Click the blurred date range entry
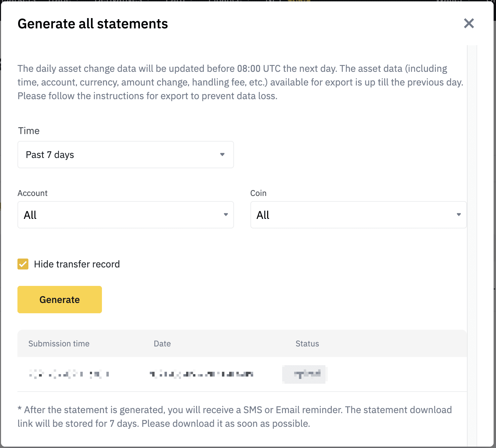The image size is (496, 448). coord(201,374)
